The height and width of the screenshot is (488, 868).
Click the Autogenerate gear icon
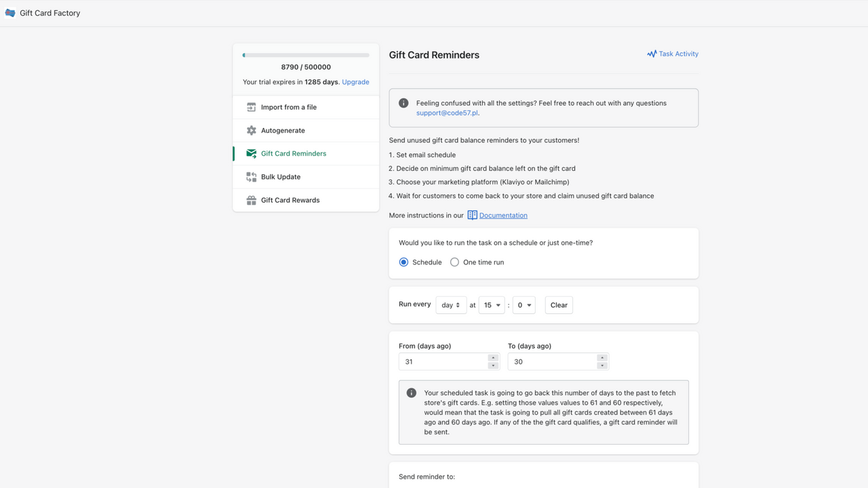252,130
